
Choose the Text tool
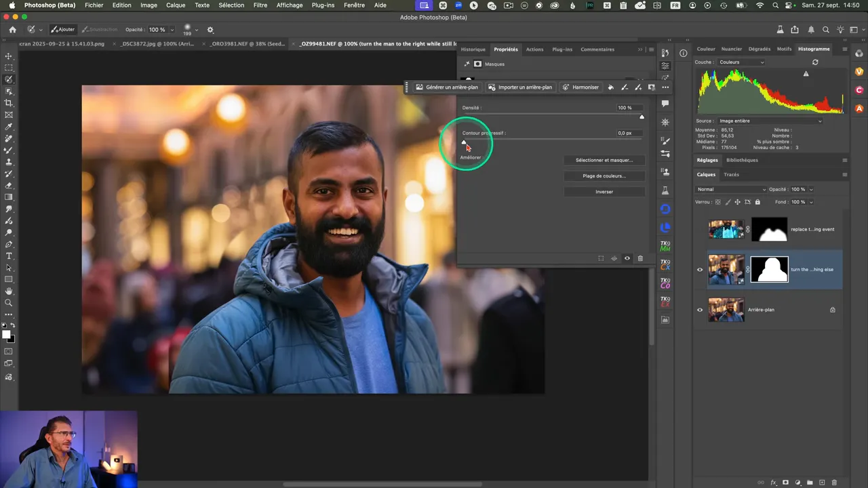tap(9, 256)
